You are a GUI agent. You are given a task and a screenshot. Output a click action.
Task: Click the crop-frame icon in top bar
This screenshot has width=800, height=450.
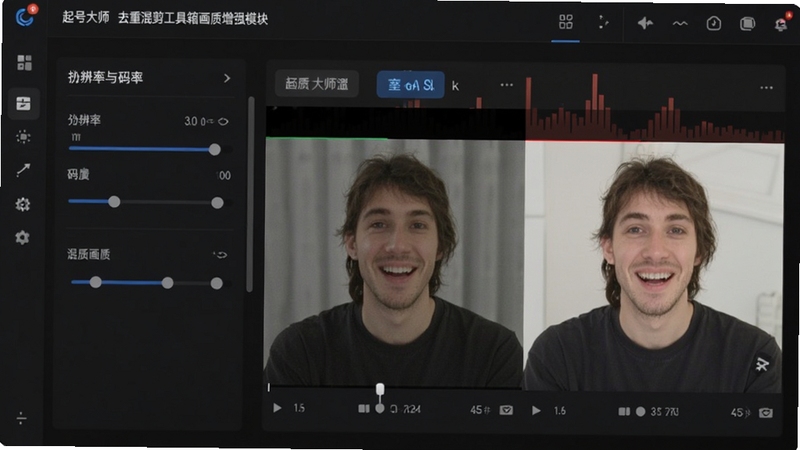pos(603,22)
